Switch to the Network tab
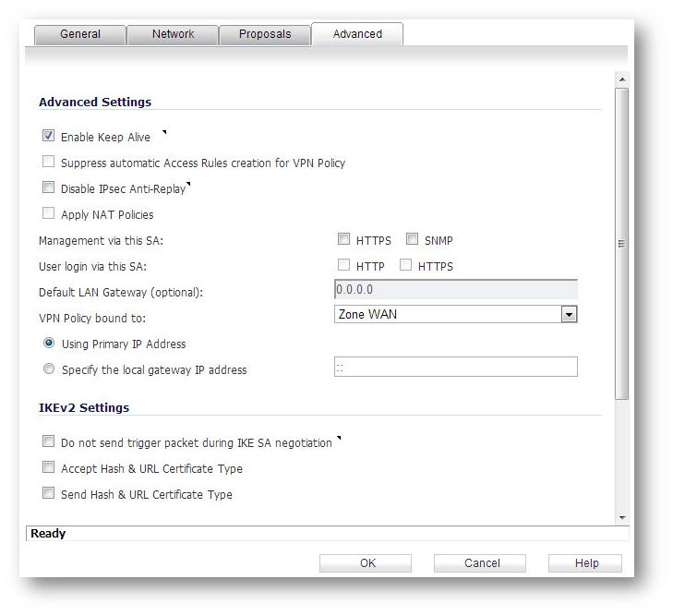Viewport: 673px width, 616px height. [x=173, y=34]
